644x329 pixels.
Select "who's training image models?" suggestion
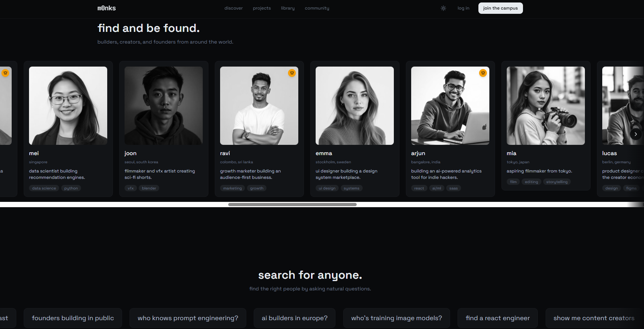(396, 318)
